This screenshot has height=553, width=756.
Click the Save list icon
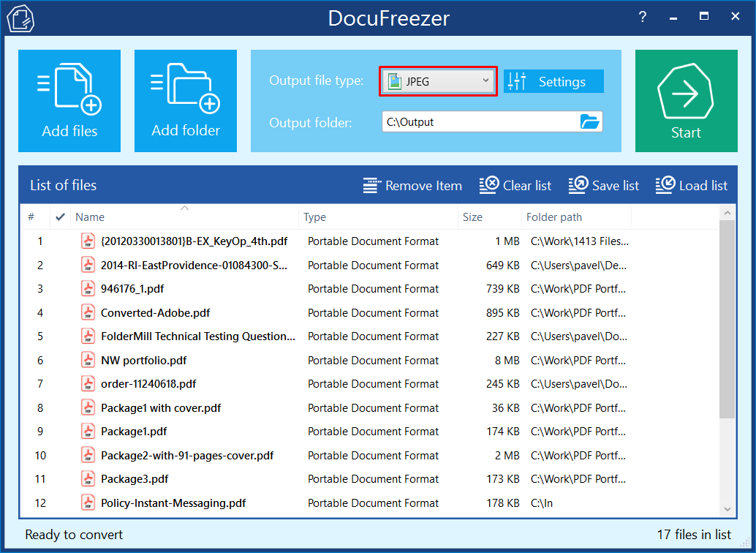click(578, 186)
